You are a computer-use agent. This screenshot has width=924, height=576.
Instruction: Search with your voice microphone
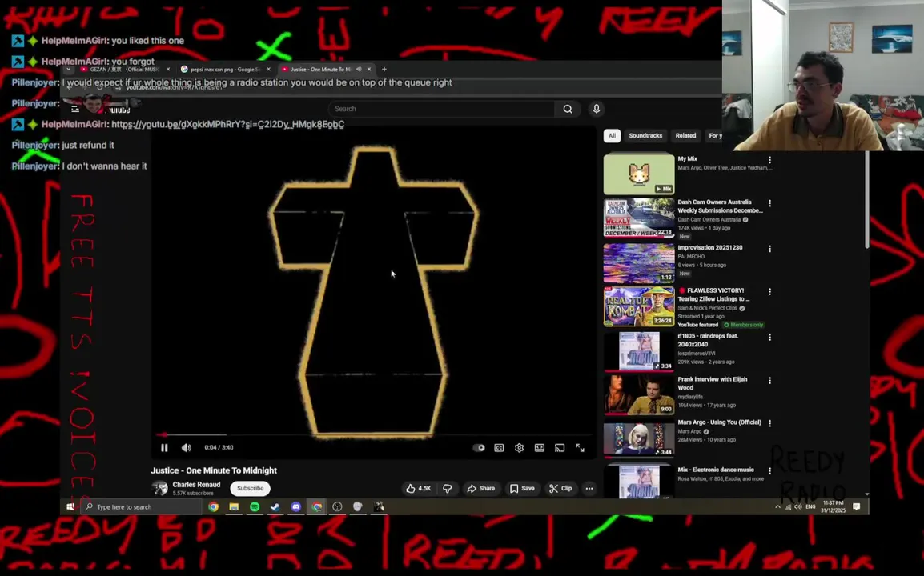[x=597, y=109]
